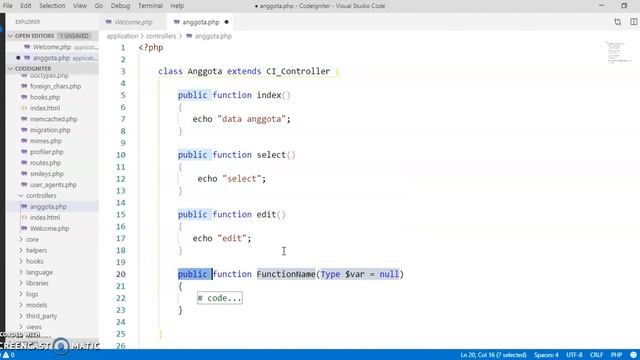Open routes.php in explorer
Viewport: 640px width, 360px height.
(45, 163)
